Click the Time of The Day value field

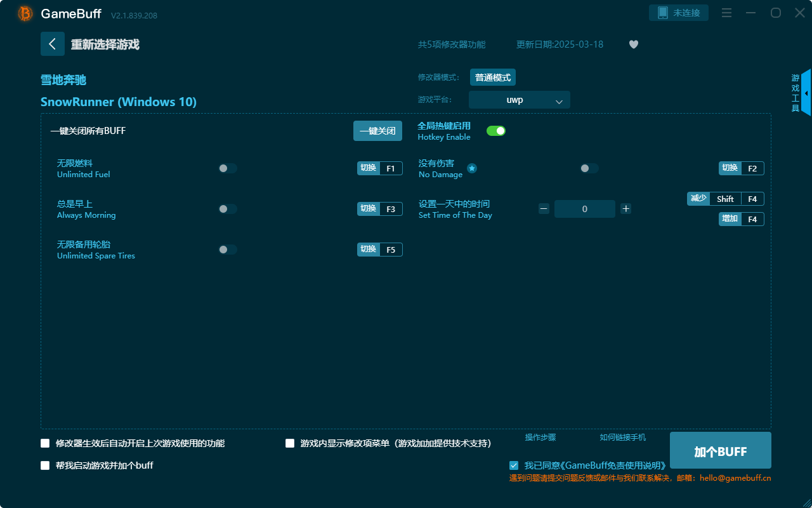coord(584,208)
